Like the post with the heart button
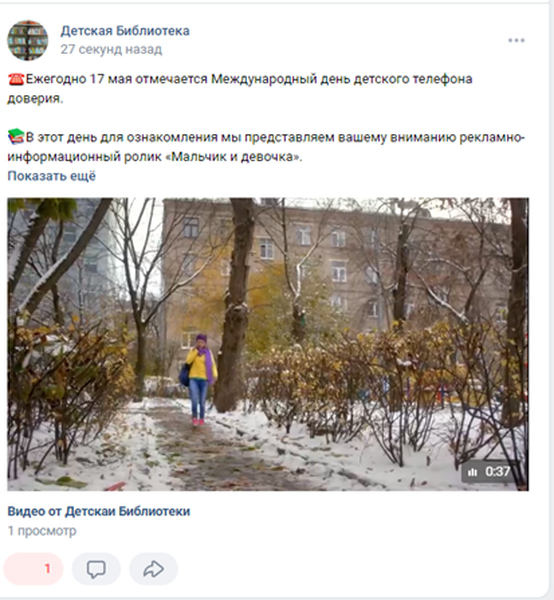The image size is (554, 600). point(33,569)
